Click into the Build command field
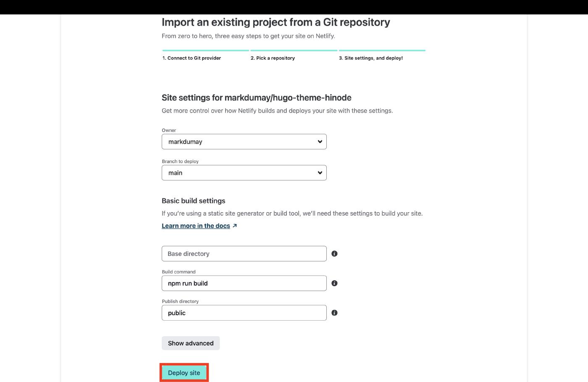The width and height of the screenshot is (588, 382). (244, 283)
